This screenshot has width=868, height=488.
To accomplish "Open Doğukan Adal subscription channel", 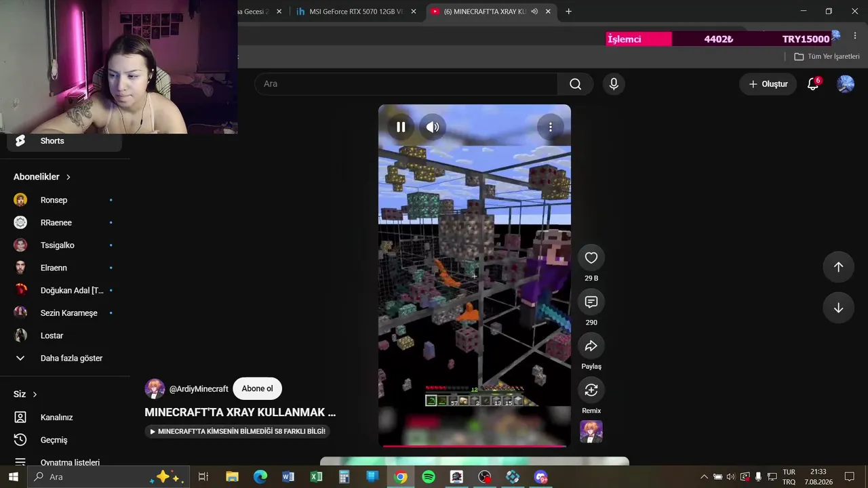I will tap(64, 290).
